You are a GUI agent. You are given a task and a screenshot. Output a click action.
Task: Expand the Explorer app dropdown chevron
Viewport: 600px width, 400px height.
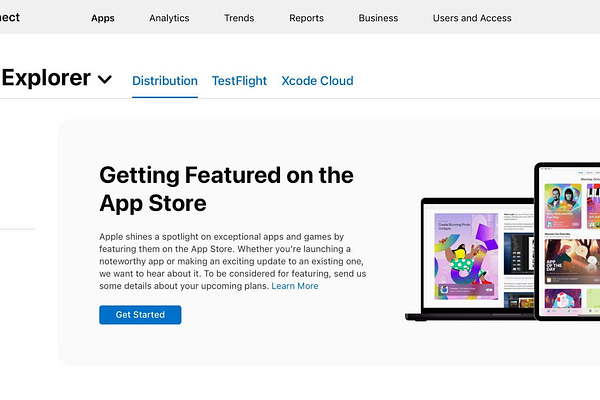[104, 79]
